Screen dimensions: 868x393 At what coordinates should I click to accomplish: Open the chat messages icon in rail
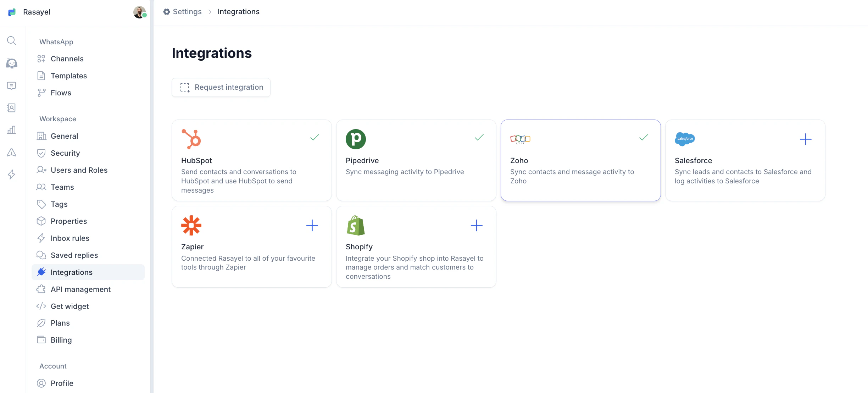(11, 86)
